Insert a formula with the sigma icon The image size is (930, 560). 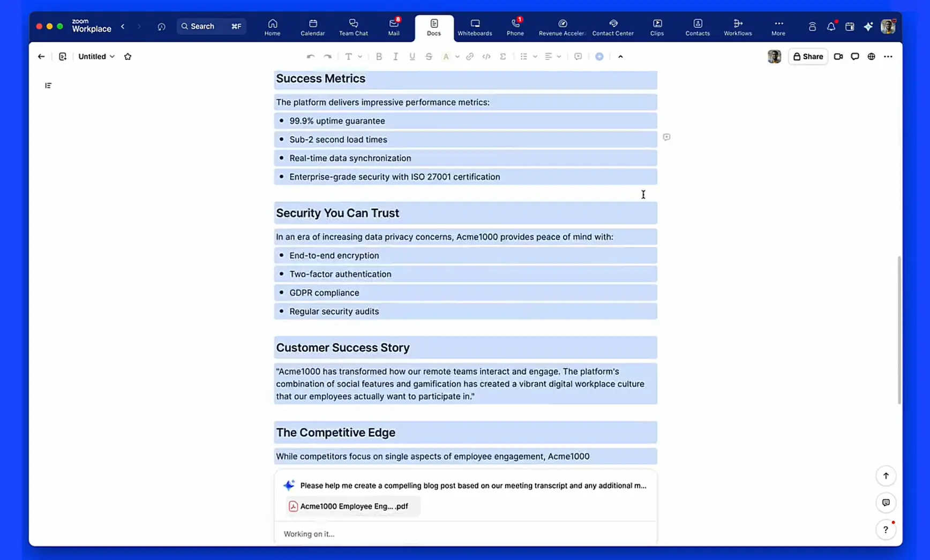coord(503,56)
